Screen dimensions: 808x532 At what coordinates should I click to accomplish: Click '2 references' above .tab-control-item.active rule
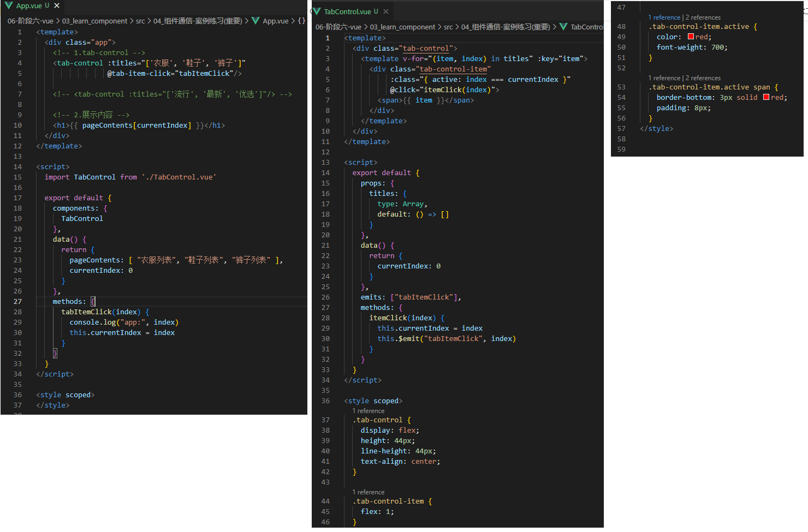(703, 17)
